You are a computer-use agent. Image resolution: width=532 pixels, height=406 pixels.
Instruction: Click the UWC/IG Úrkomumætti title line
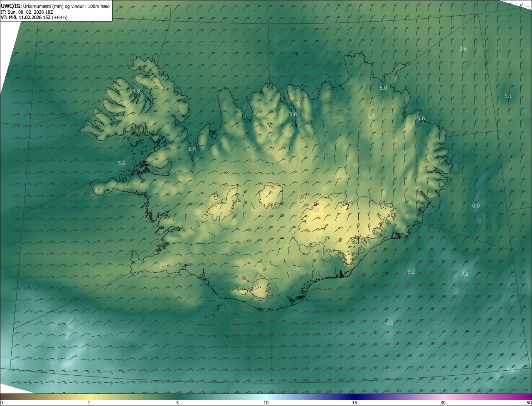(56, 6)
